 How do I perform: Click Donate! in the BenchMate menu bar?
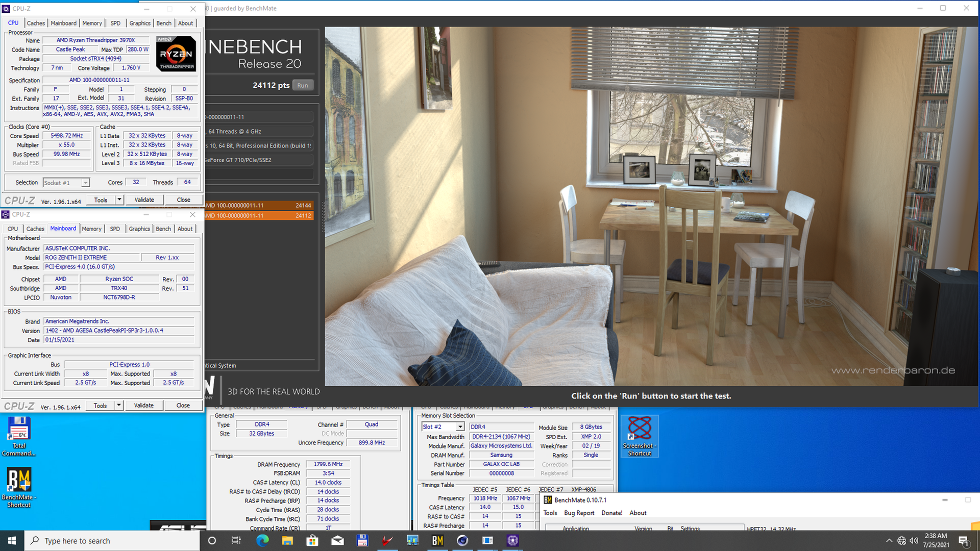[611, 513]
